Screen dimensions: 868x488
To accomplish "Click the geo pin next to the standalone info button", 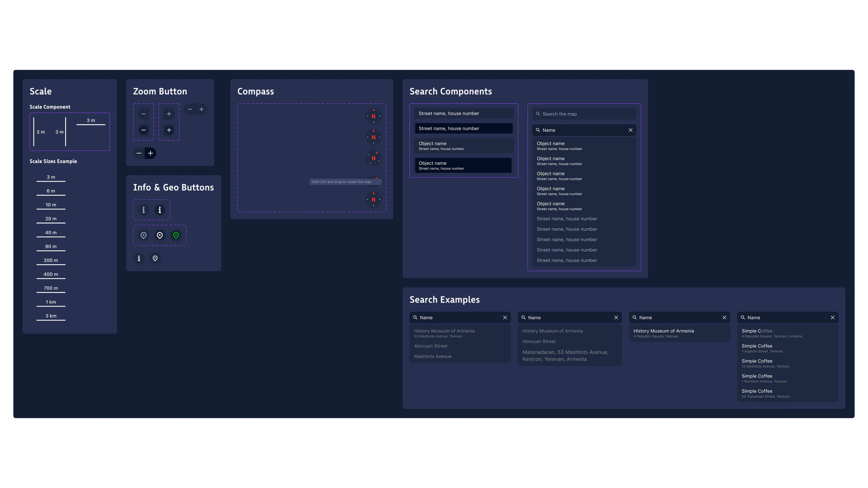I will pos(155,258).
